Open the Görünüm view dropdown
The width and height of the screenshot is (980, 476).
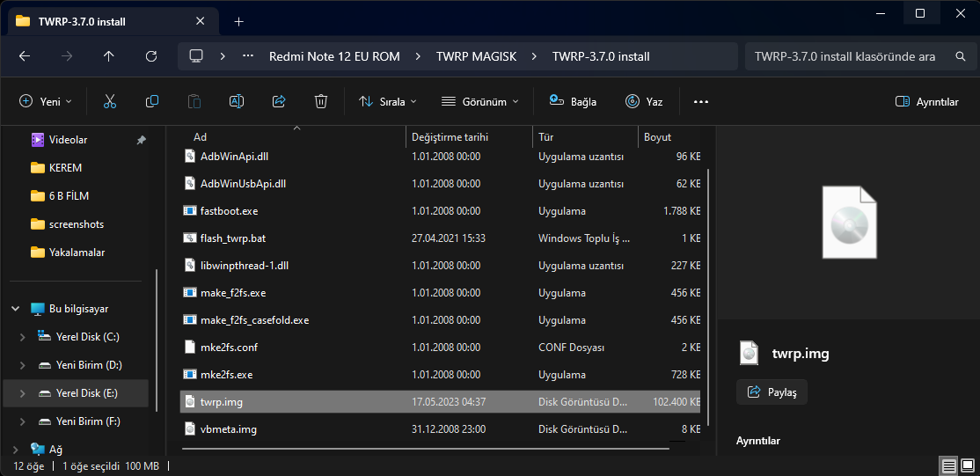point(479,101)
